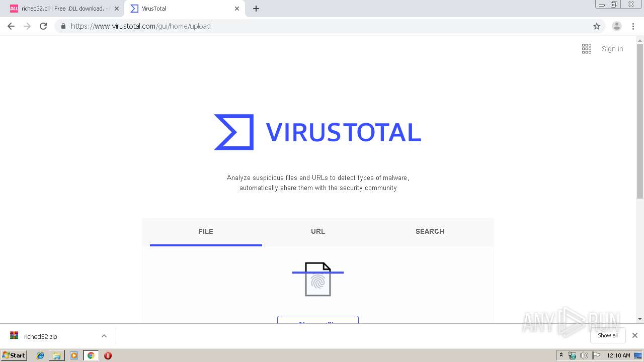Screen dimensions: 644x362
Task: Click the tray icon beside the clock
Action: coord(638,355)
